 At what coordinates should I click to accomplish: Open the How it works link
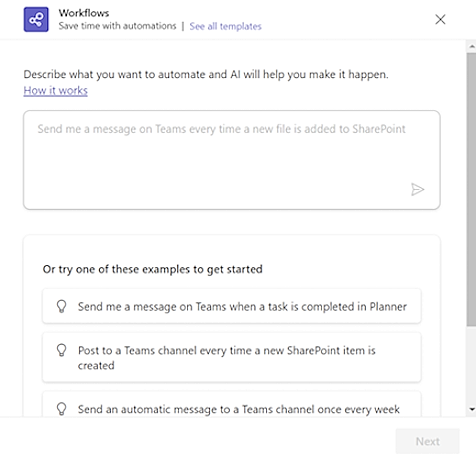pos(55,91)
